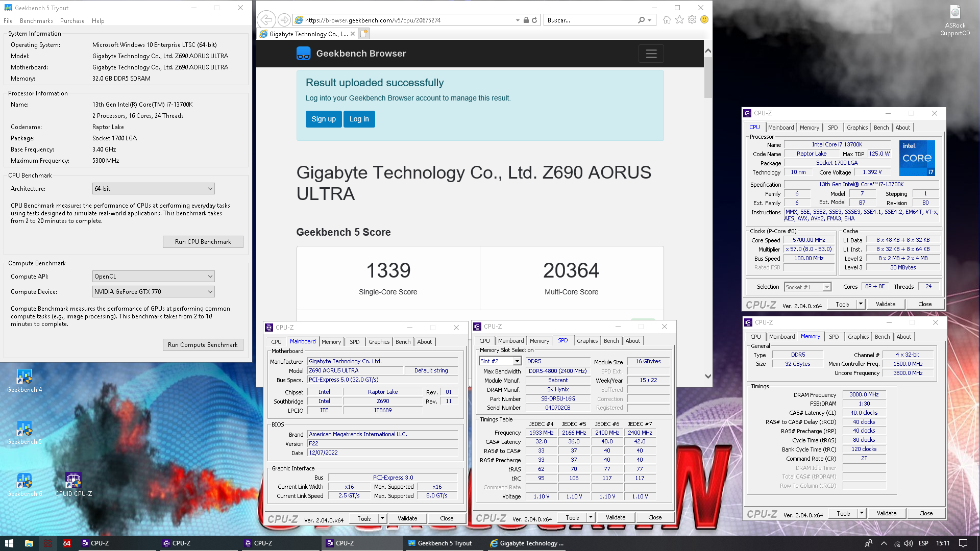Close the Gigabyte Technology browser tab

pos(353,34)
